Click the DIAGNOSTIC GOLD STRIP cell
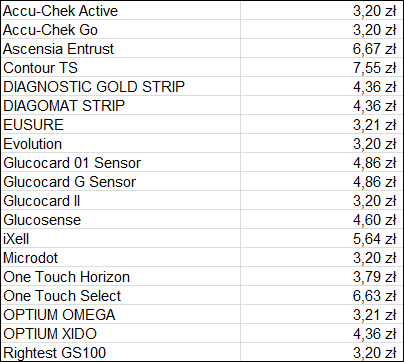This screenshot has height=362, width=404. coord(121,87)
